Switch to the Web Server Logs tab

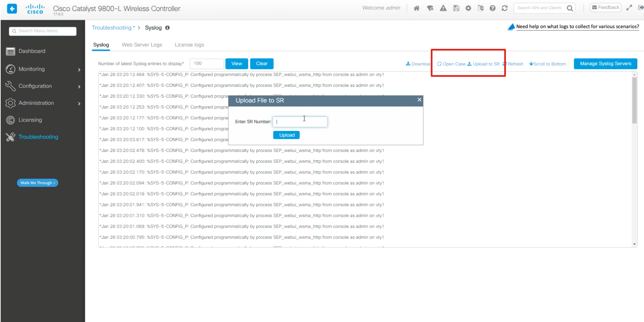142,45
